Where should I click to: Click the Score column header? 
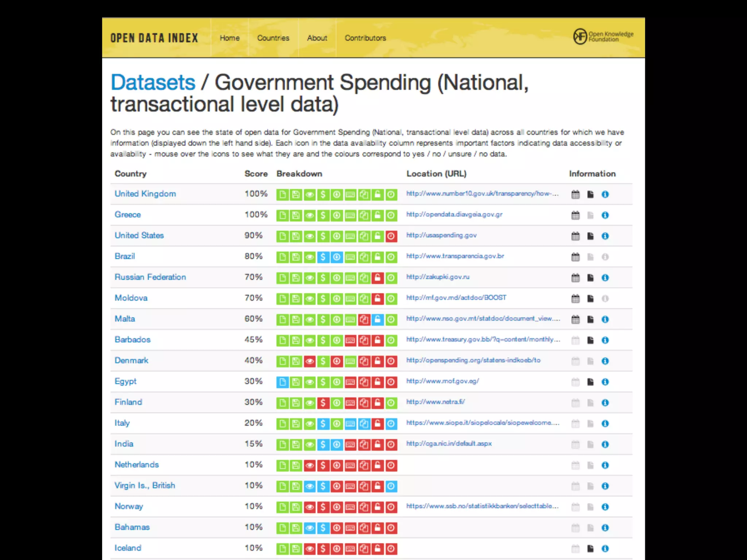pyautogui.click(x=256, y=174)
